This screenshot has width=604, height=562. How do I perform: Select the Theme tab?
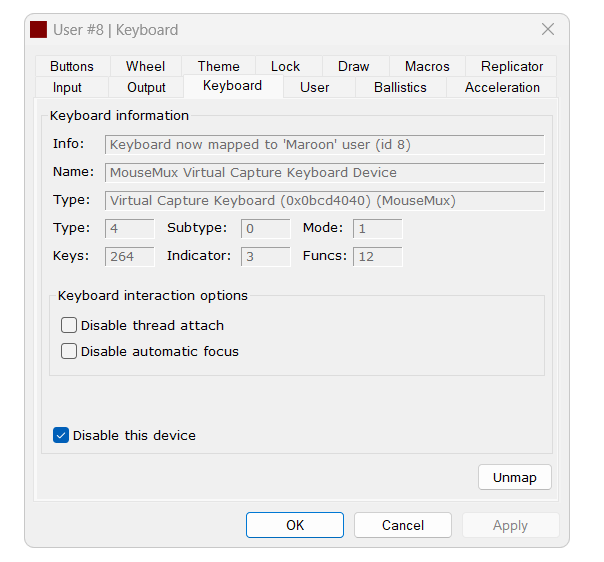point(218,66)
